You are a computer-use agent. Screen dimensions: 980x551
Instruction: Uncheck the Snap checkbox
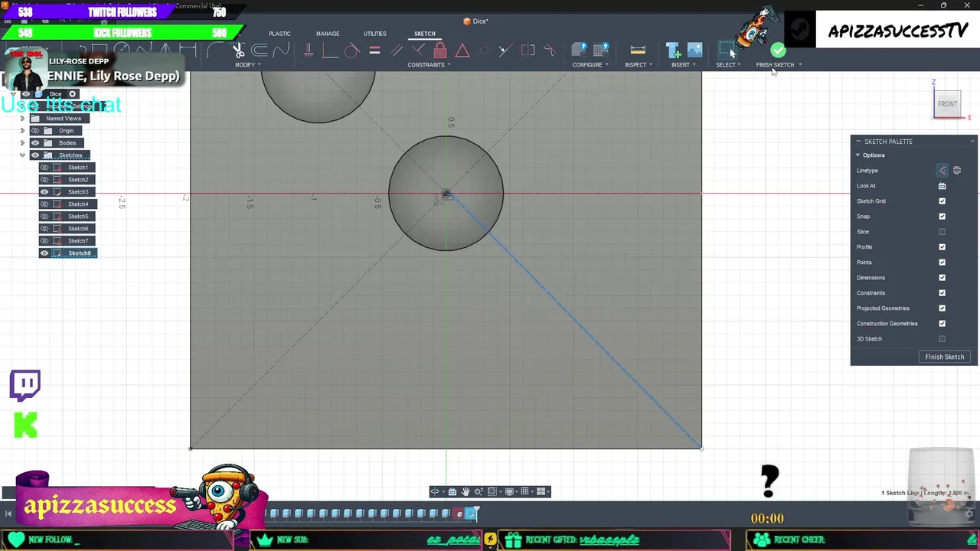(942, 217)
